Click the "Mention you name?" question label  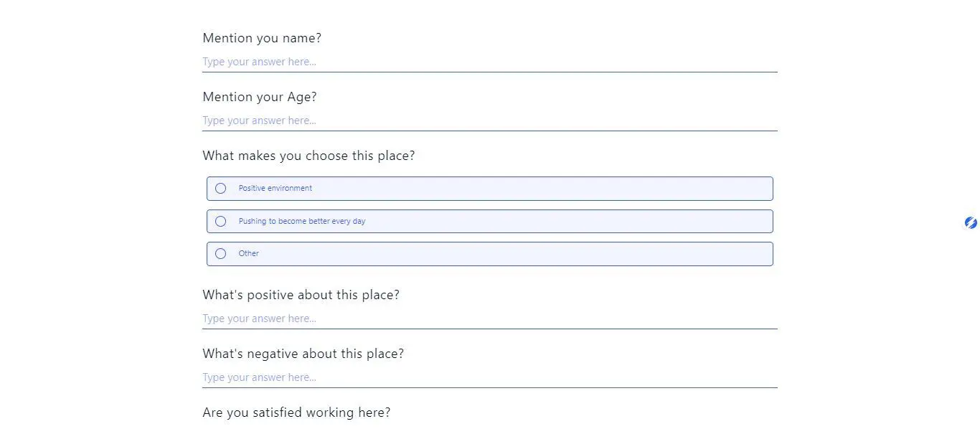(x=262, y=38)
